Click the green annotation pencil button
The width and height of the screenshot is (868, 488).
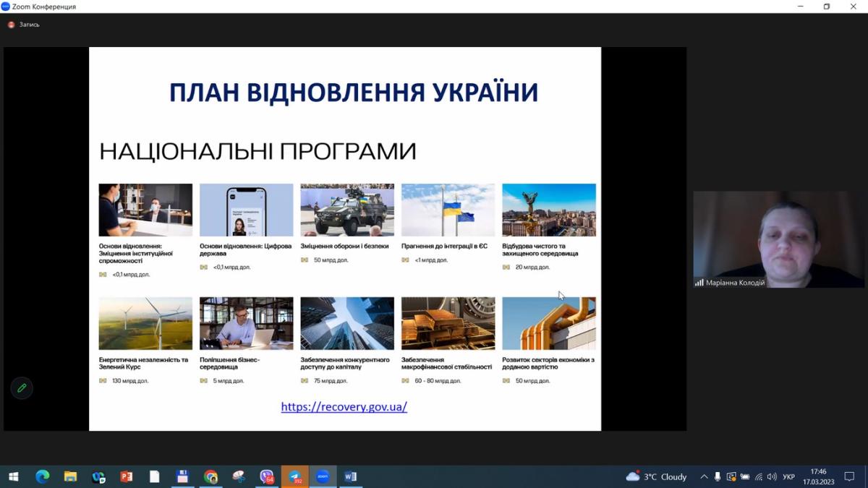22,388
